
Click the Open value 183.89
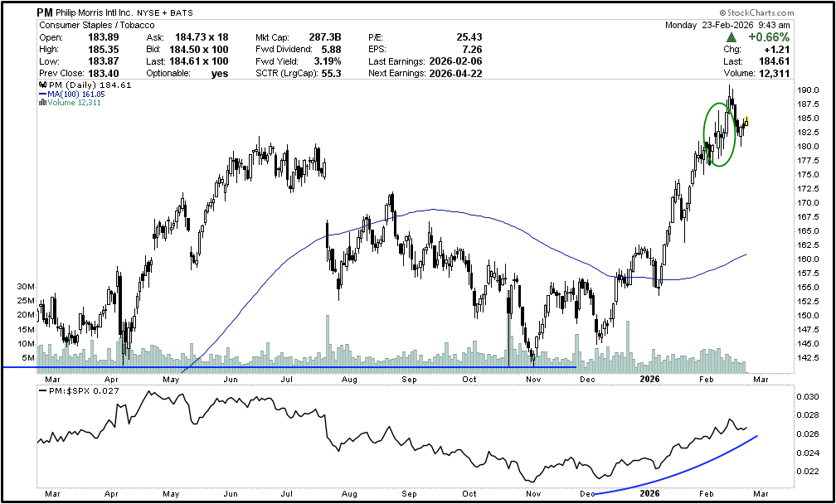(105, 37)
